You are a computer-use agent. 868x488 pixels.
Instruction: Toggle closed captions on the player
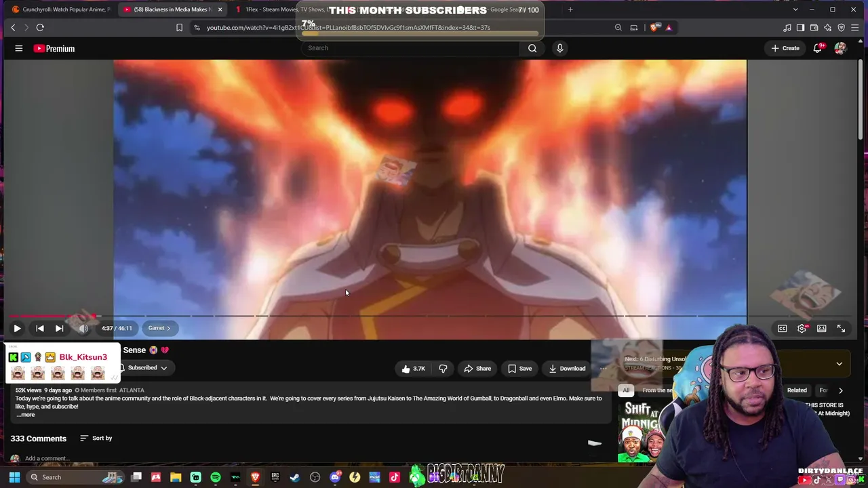(782, 328)
